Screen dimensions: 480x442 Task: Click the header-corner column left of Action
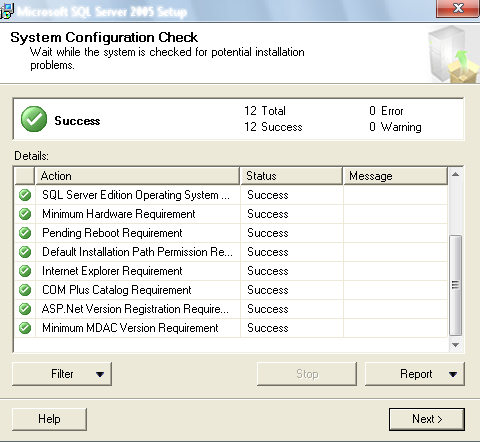[x=25, y=176]
